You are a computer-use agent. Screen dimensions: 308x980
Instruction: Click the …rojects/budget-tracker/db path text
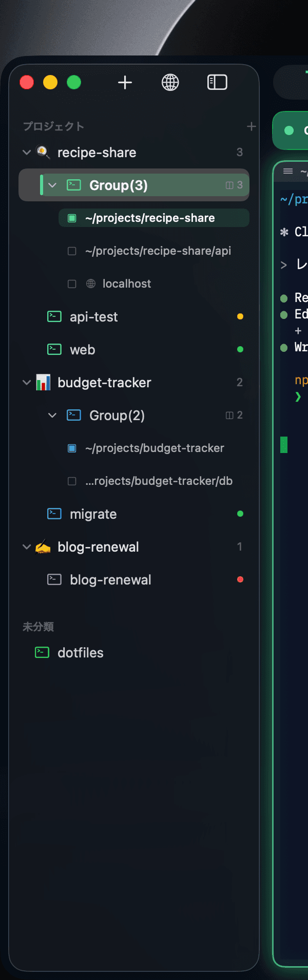[x=159, y=481]
